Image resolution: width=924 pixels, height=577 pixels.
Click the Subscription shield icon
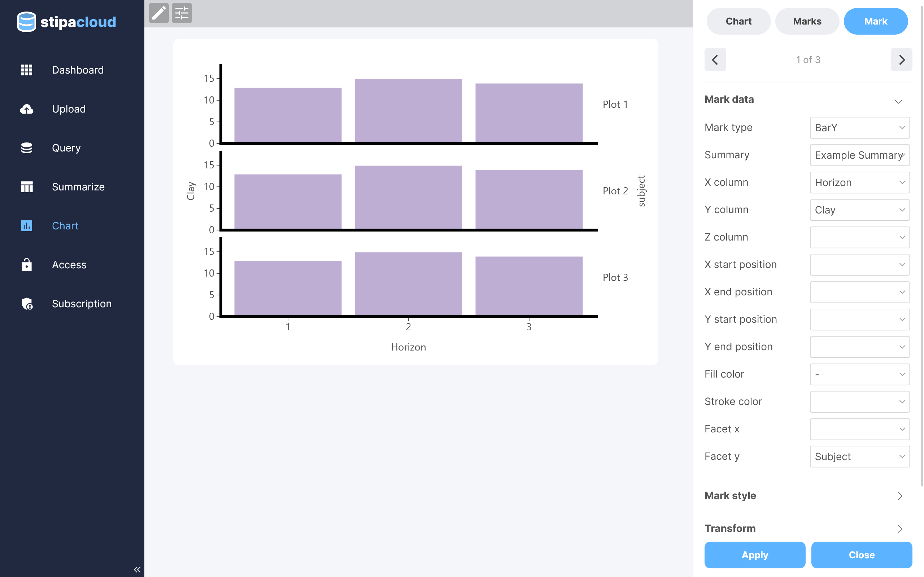[27, 304]
